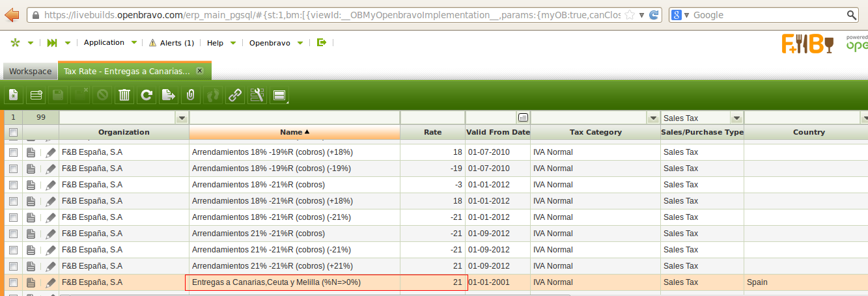Screen dimensions: 868x296
Task: Click the New Document toolbar icon
Action: (14, 96)
